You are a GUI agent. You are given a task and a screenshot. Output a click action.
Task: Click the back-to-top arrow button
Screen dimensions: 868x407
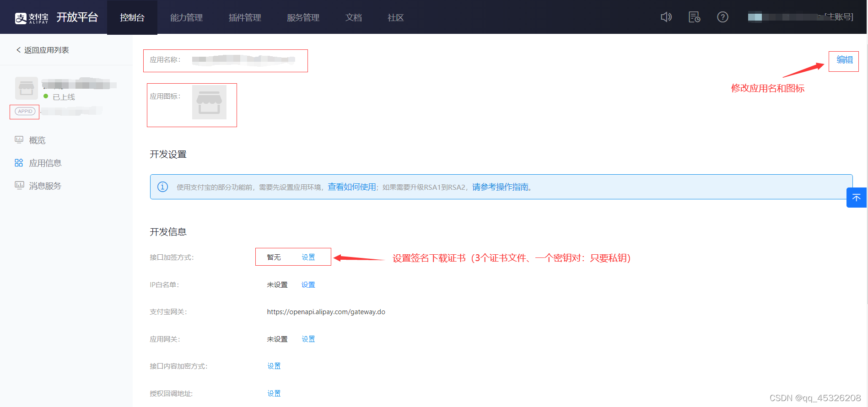pyautogui.click(x=857, y=198)
